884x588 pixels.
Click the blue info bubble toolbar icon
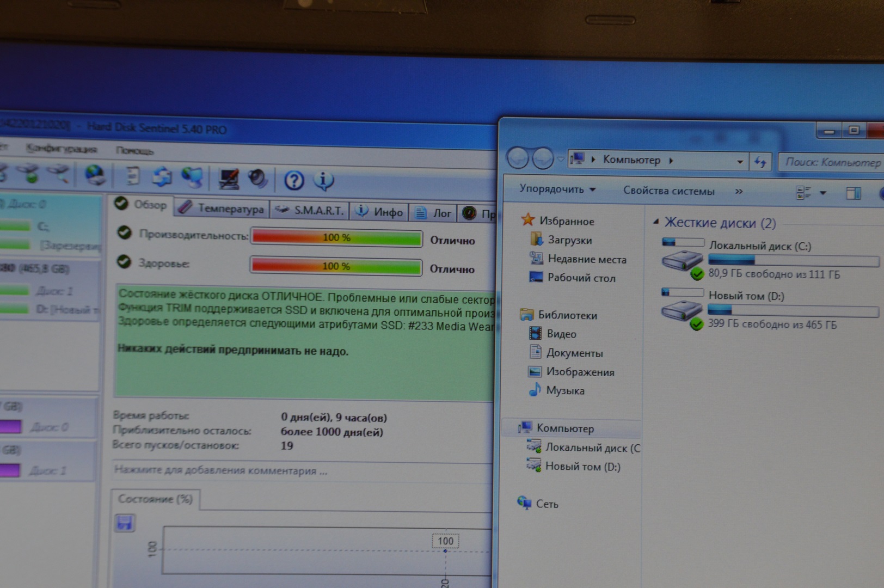click(323, 180)
